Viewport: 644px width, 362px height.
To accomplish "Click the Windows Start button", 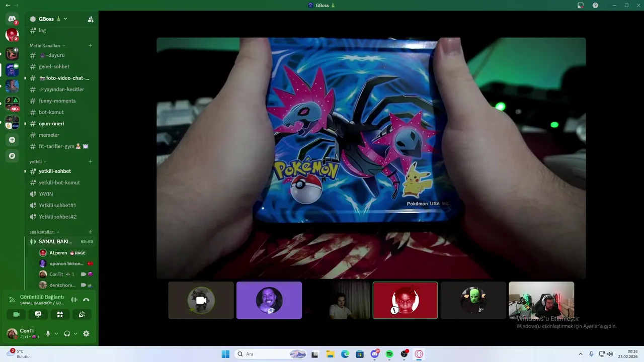I will point(225,354).
